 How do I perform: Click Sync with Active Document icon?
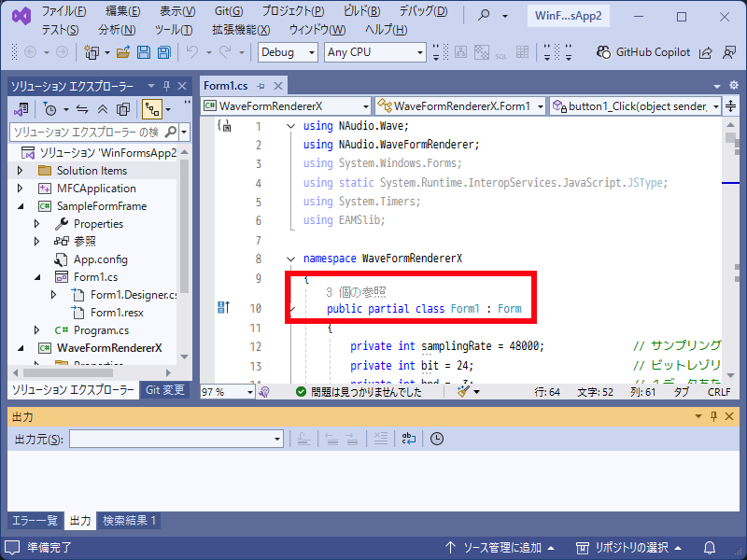(82, 109)
